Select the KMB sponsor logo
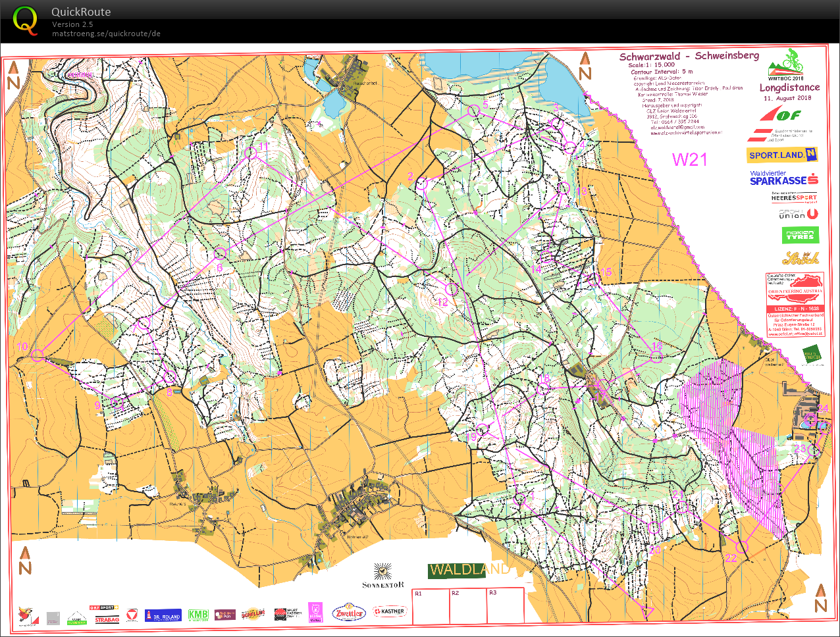Screen dimensions: 840x637 coord(197,614)
